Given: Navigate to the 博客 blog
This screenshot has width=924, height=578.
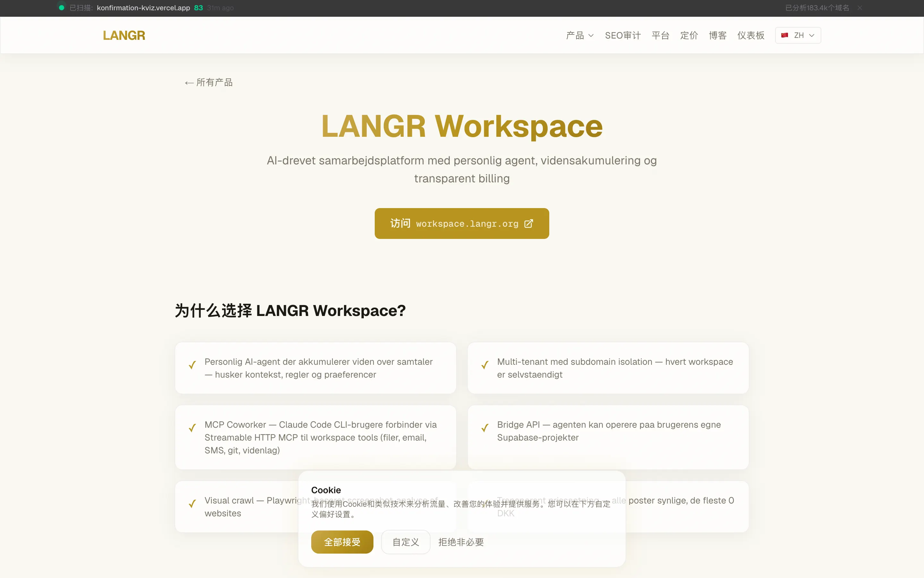Looking at the screenshot, I should [717, 35].
